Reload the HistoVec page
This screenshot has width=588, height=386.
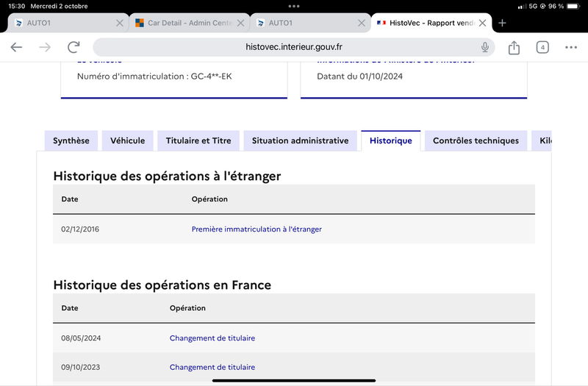[73, 47]
